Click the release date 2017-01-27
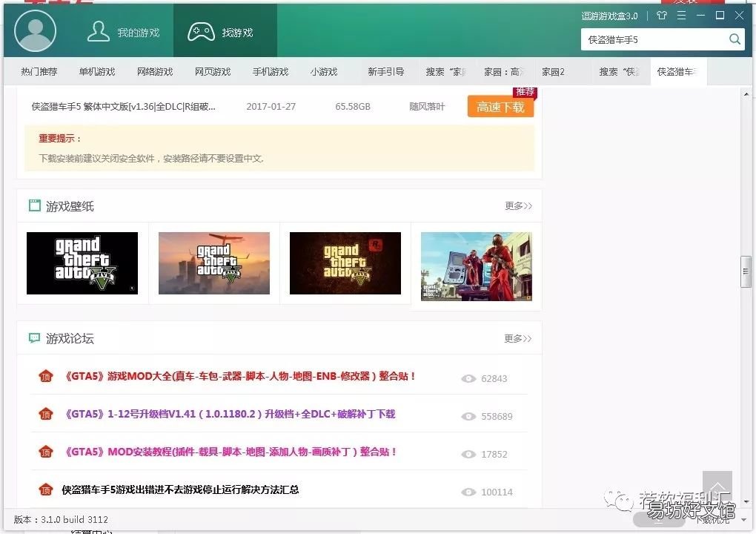The width and height of the screenshot is (756, 534). [x=271, y=107]
